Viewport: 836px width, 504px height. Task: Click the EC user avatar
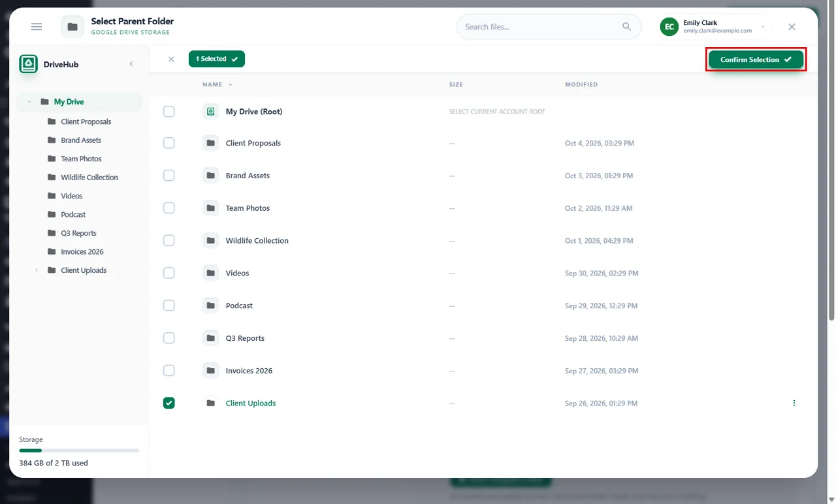[x=669, y=27]
